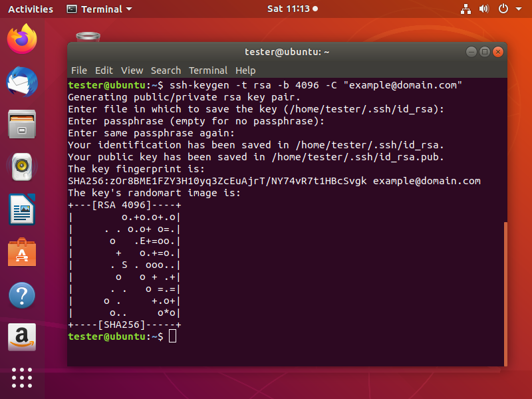Viewport: 532px width, 399px height.
Task: Show Applications grid button
Action: pos(22,378)
